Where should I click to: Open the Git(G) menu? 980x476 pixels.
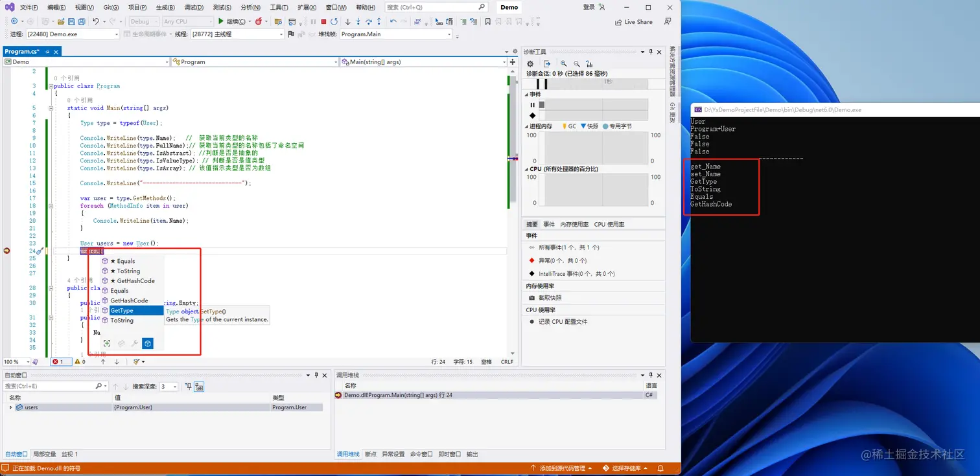tap(111, 7)
